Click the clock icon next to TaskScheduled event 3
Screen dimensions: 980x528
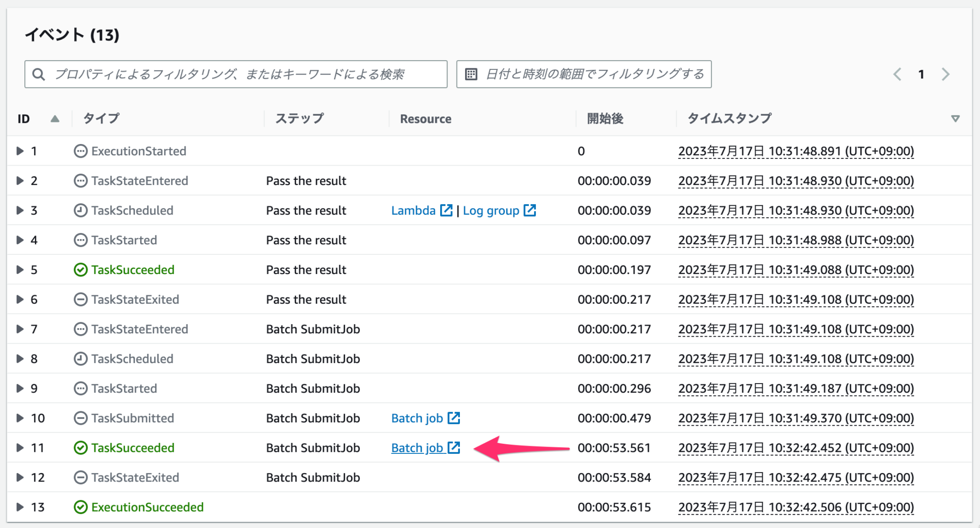(80, 210)
